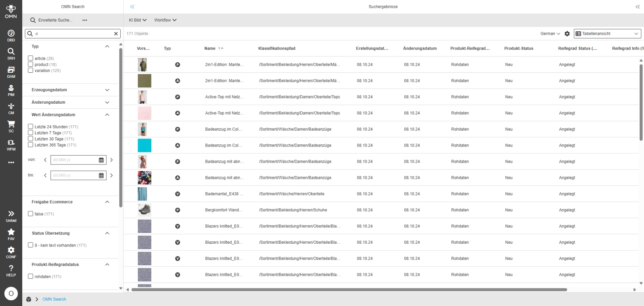
Task: Click the table settings gear icon
Action: tap(567, 33)
